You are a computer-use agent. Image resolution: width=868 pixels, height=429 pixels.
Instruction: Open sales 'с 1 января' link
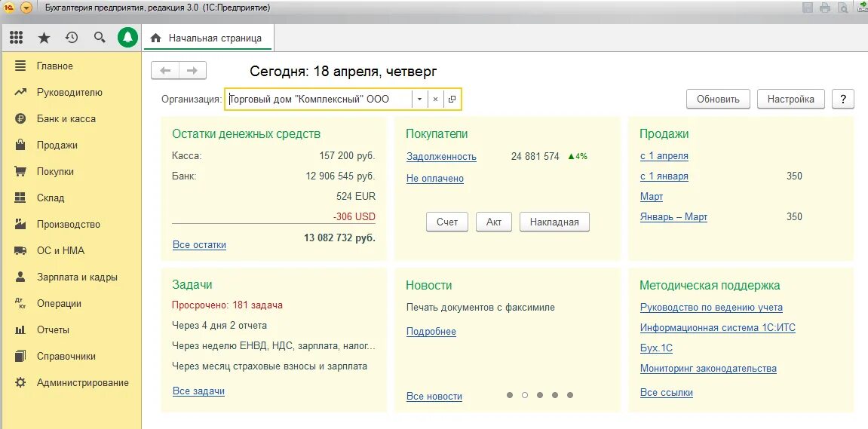point(664,176)
